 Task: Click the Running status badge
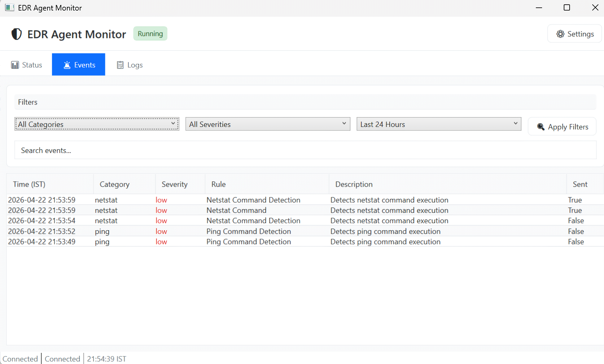(x=150, y=33)
